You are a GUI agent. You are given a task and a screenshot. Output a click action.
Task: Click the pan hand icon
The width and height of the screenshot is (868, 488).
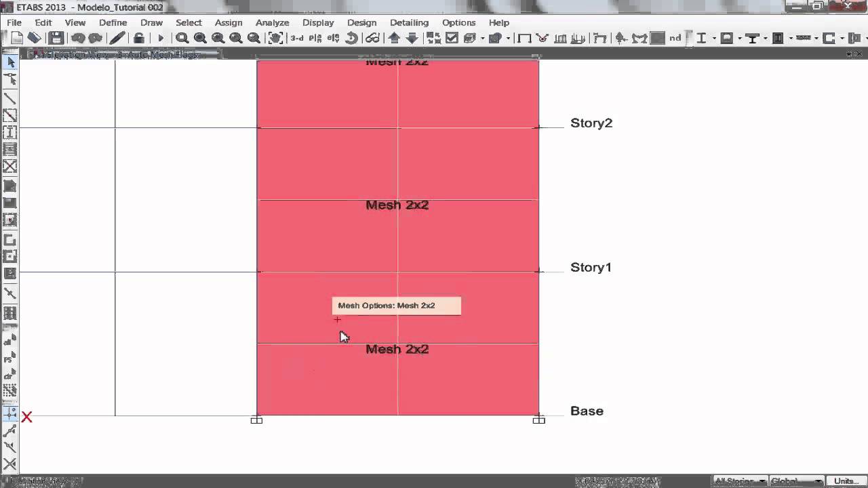[275, 38]
